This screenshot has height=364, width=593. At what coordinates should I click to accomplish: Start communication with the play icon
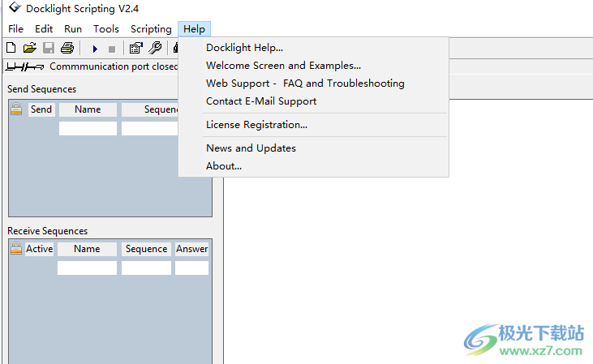(x=95, y=49)
